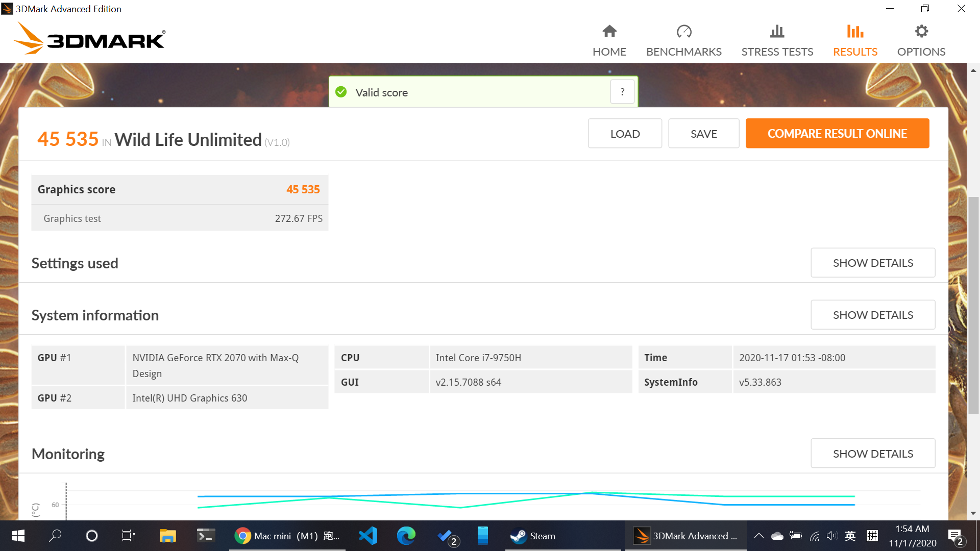Click the Benchmarks tab label
The height and width of the screenshot is (551, 980).
pyautogui.click(x=683, y=52)
